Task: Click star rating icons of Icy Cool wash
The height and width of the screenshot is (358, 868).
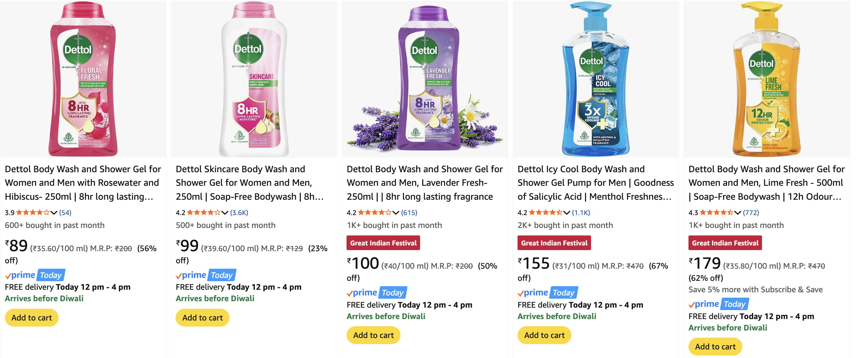Action: click(546, 213)
